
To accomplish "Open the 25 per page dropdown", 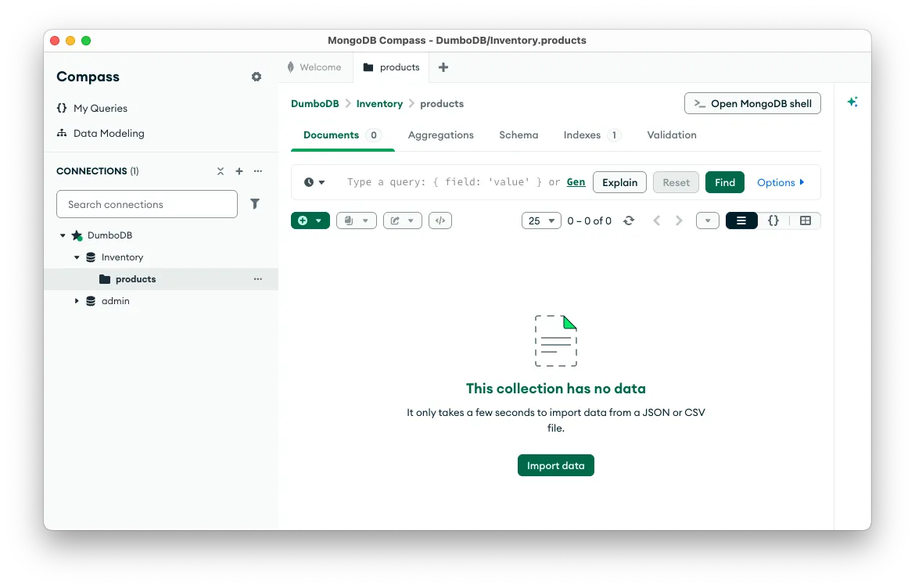I will coord(541,220).
